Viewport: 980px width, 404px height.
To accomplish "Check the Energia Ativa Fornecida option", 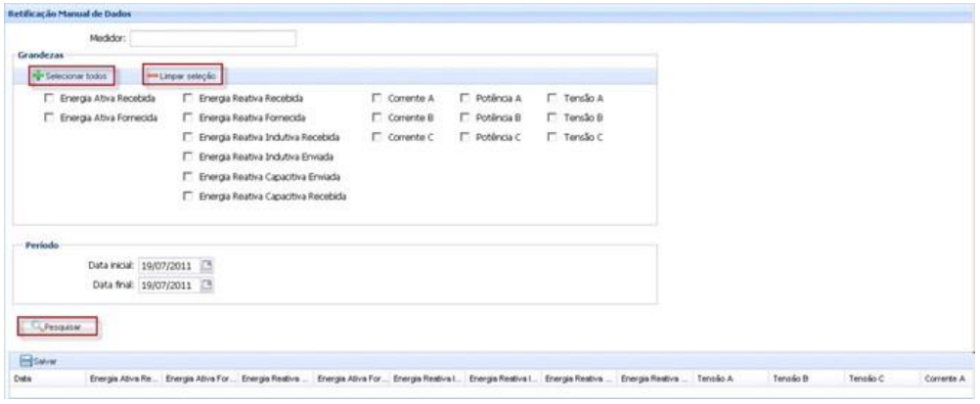I will pyautogui.click(x=49, y=117).
